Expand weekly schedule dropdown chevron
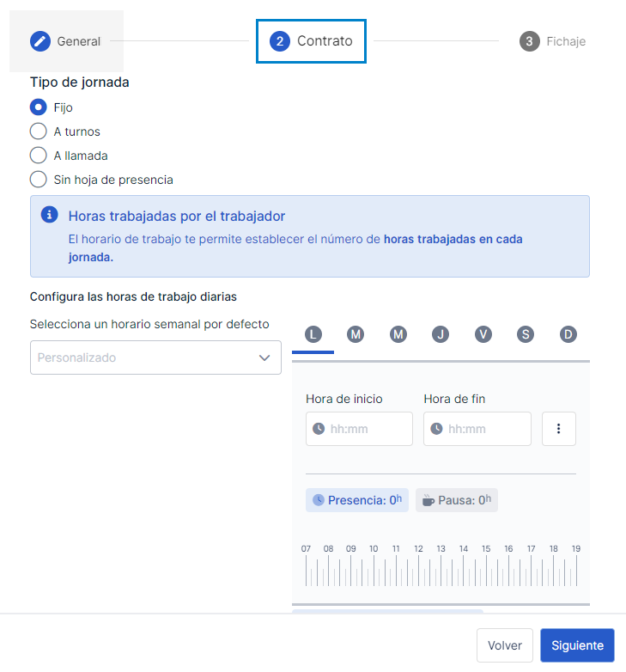The image size is (626, 672). pos(264,357)
